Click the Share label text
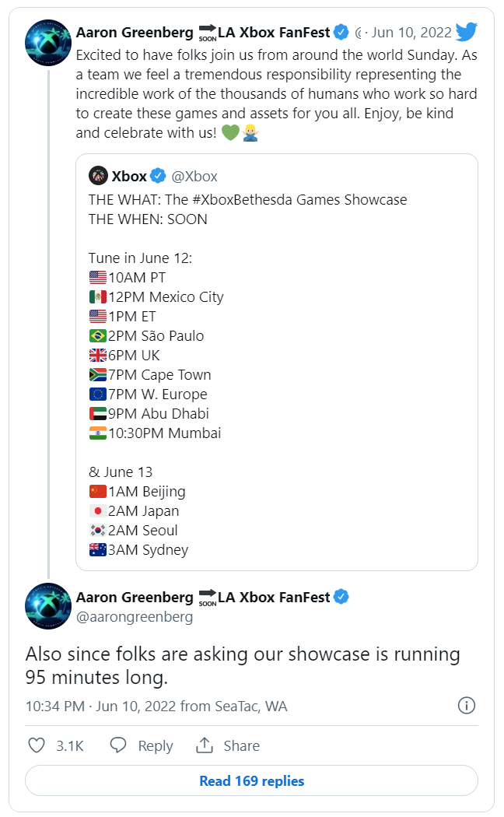 [241, 745]
